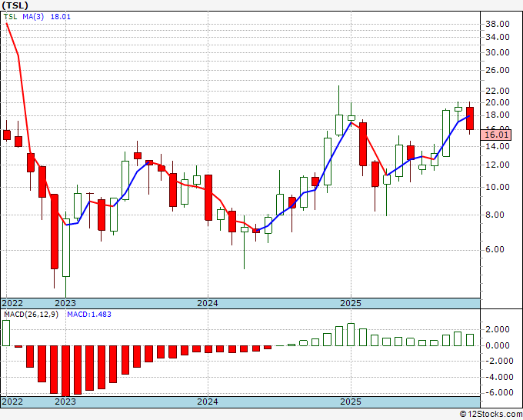Click the MACD:1.483 value readout
The height and width of the screenshot is (420, 523).
pos(89,315)
